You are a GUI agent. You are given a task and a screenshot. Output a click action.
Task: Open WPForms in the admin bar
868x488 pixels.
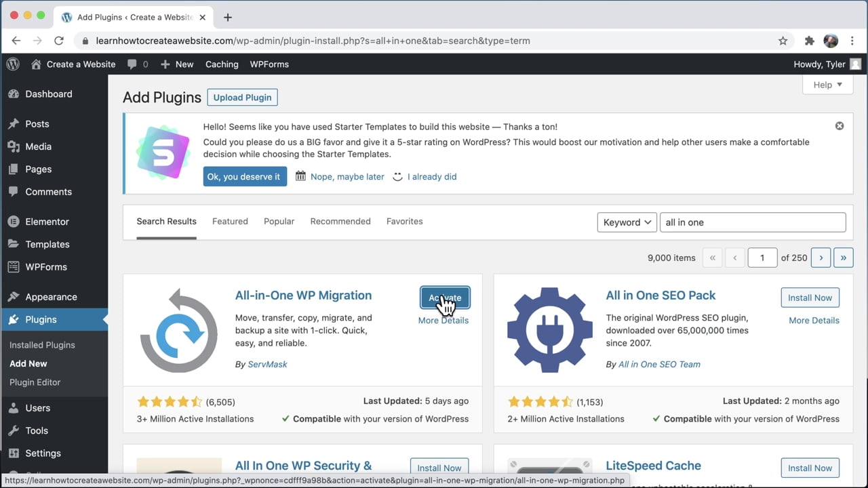[269, 64]
